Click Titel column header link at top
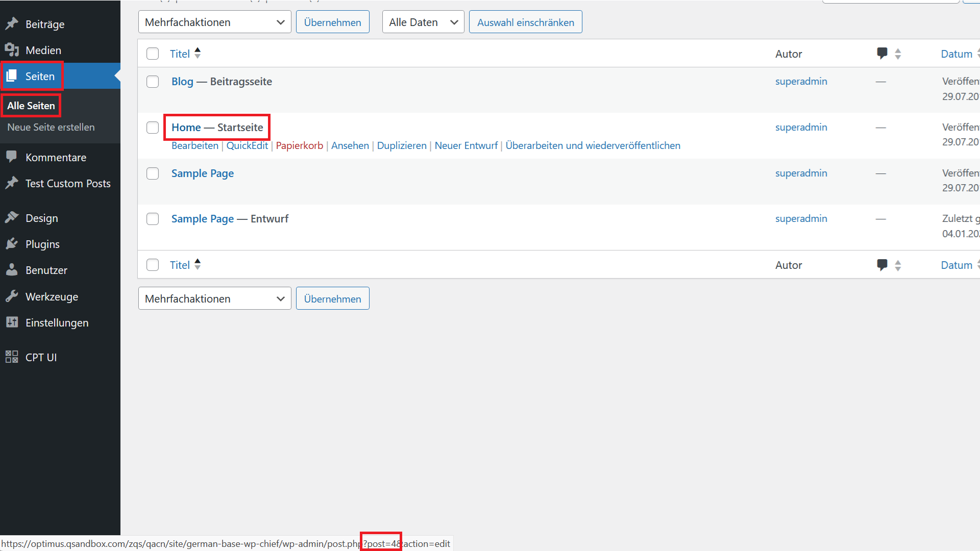 (x=180, y=54)
